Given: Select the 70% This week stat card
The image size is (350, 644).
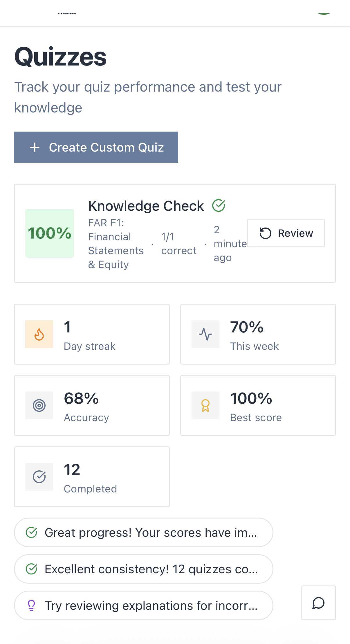Looking at the screenshot, I should pyautogui.click(x=258, y=334).
